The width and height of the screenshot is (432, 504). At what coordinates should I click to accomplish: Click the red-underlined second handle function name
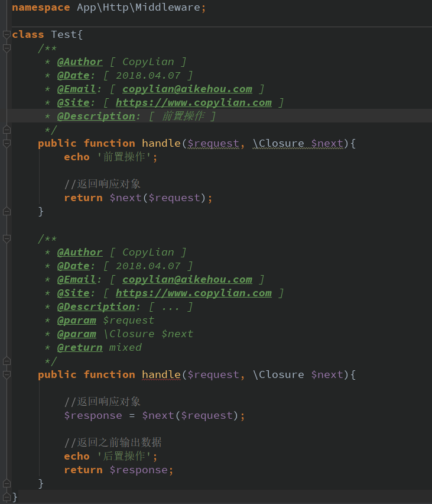161,374
